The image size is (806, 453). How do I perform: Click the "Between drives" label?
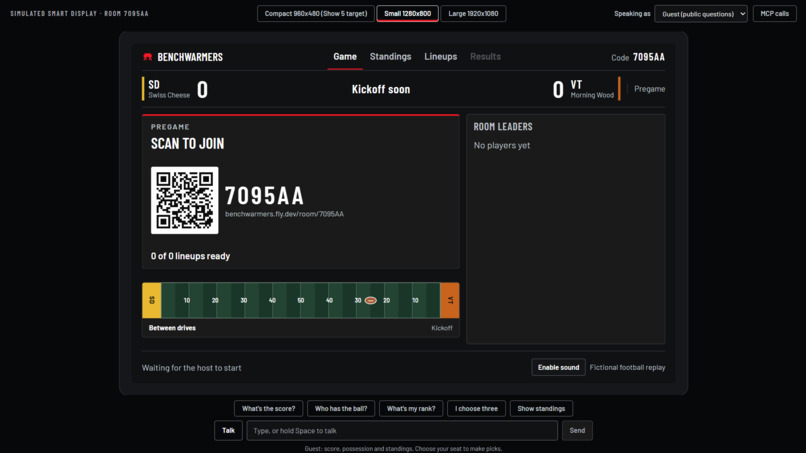tap(172, 328)
